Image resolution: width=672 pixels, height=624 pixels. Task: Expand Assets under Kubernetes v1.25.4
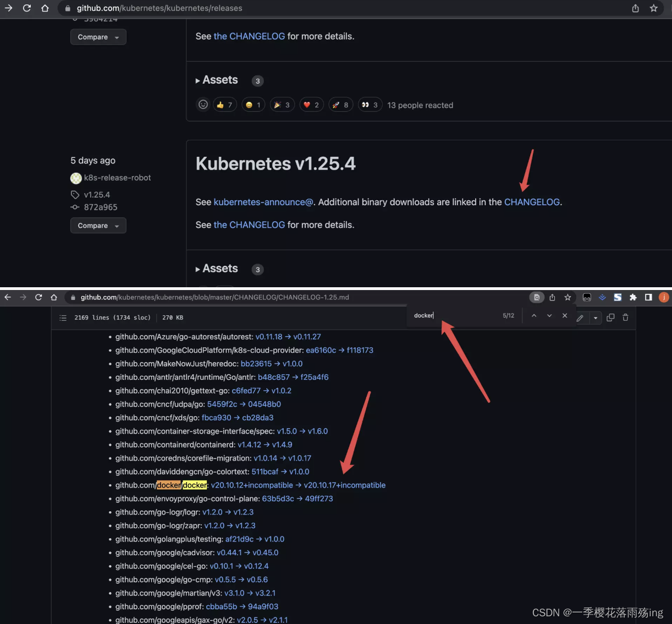coord(217,269)
